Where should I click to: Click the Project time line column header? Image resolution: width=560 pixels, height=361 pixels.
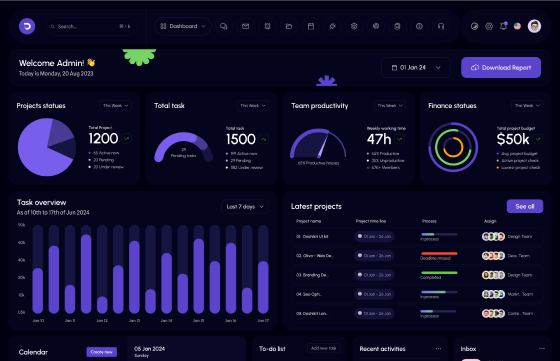371,221
